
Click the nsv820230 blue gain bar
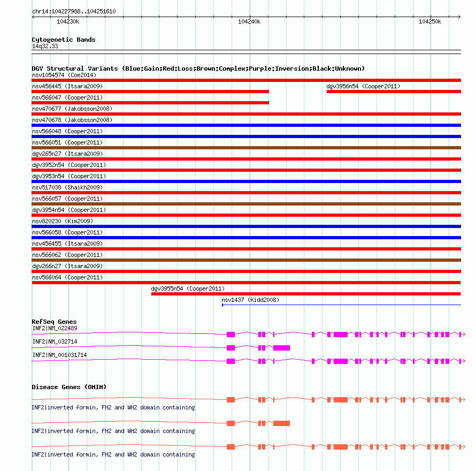point(246,226)
